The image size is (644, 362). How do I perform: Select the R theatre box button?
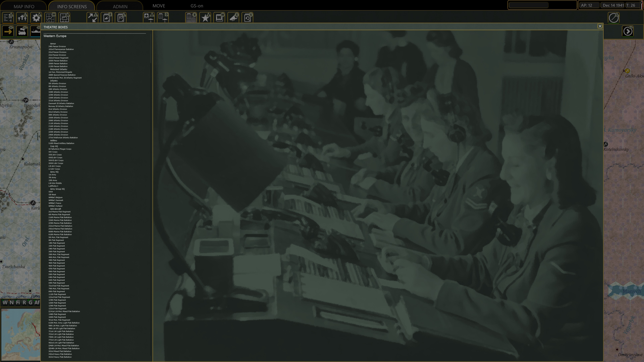click(24, 303)
